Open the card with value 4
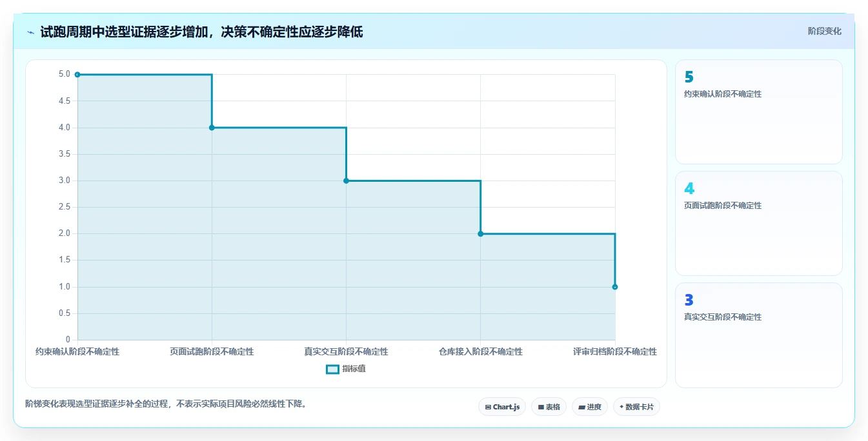 click(x=759, y=224)
